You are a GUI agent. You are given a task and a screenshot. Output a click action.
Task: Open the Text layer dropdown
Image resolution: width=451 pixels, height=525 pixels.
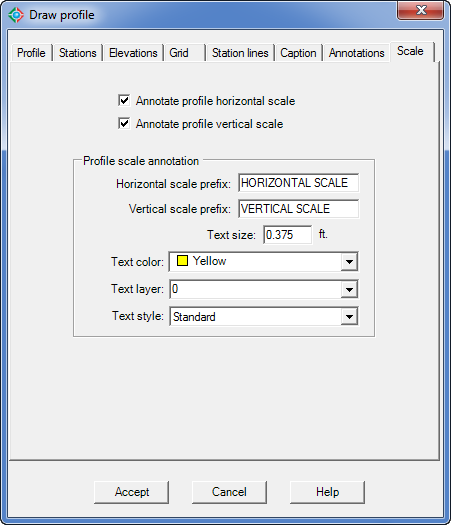(x=264, y=289)
